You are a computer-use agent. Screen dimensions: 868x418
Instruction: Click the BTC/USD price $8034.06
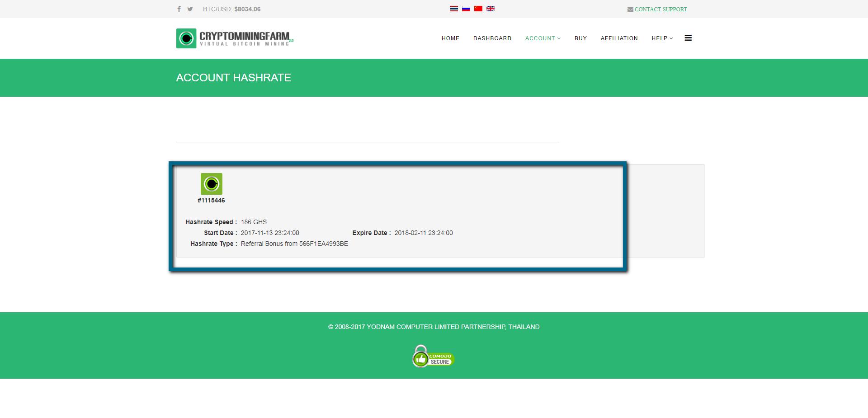click(247, 9)
